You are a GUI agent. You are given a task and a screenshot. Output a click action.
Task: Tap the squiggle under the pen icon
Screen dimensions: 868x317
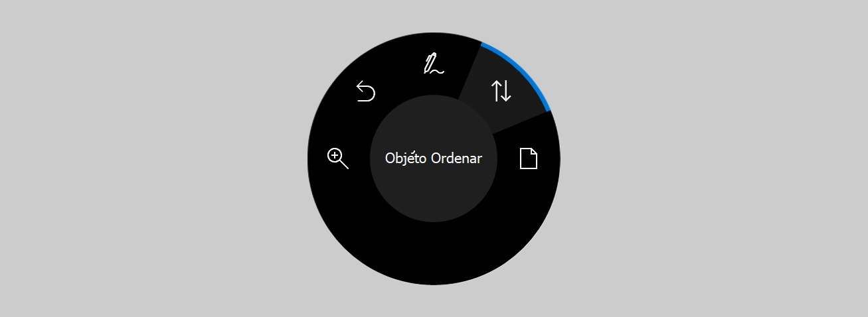coord(438,70)
